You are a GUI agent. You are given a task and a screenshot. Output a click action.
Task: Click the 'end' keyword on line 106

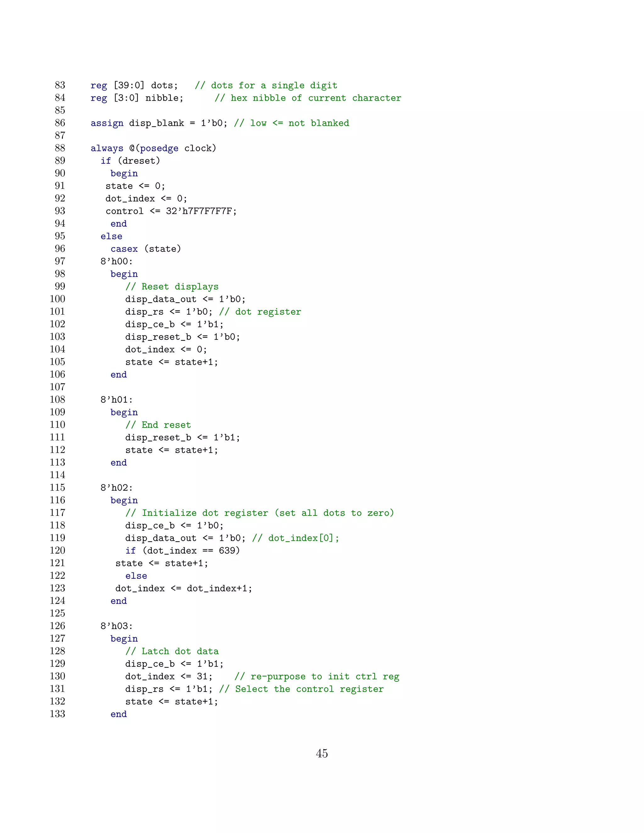pyautogui.click(x=119, y=375)
